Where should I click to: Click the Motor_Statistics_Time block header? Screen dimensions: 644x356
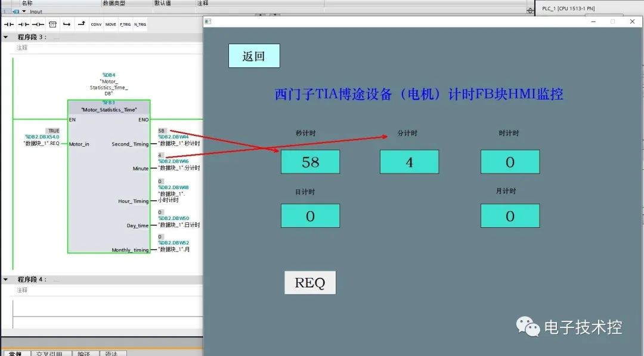point(109,110)
